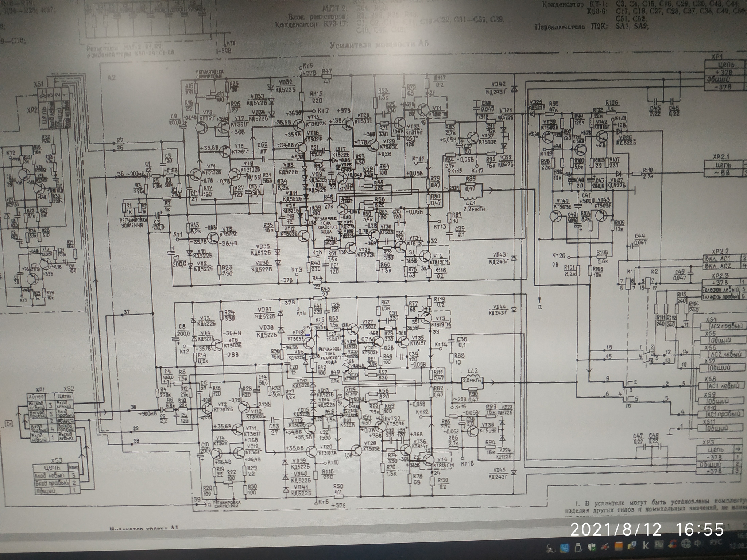Viewport: 747px width, 560px height.
Task: Switch input language via РУС indicator
Action: 716,542
